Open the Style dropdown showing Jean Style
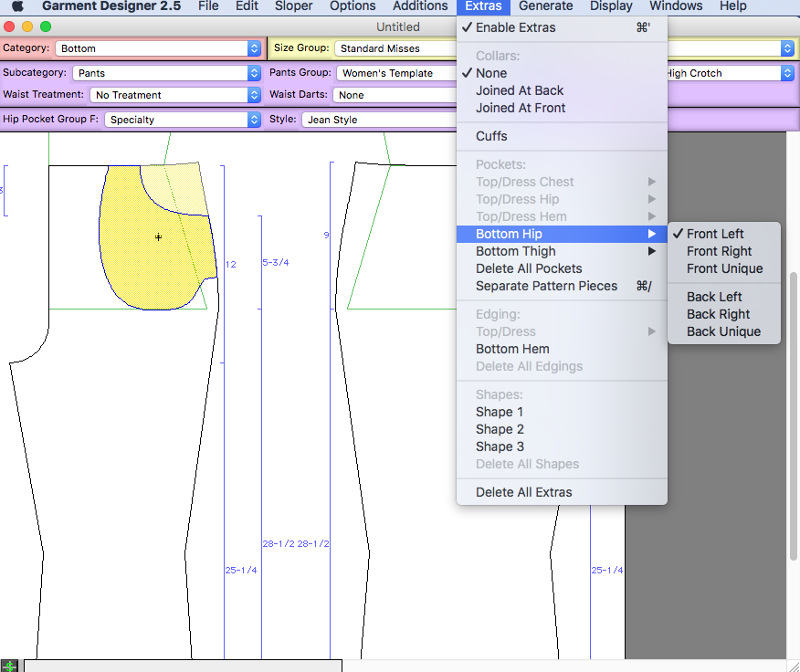This screenshot has width=800, height=672. (x=380, y=120)
